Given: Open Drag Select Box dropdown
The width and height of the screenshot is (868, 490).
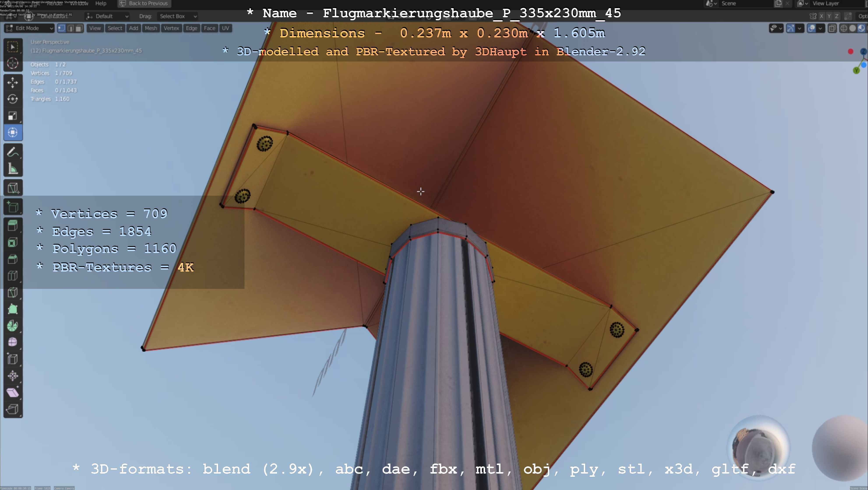Looking at the screenshot, I should coord(177,16).
